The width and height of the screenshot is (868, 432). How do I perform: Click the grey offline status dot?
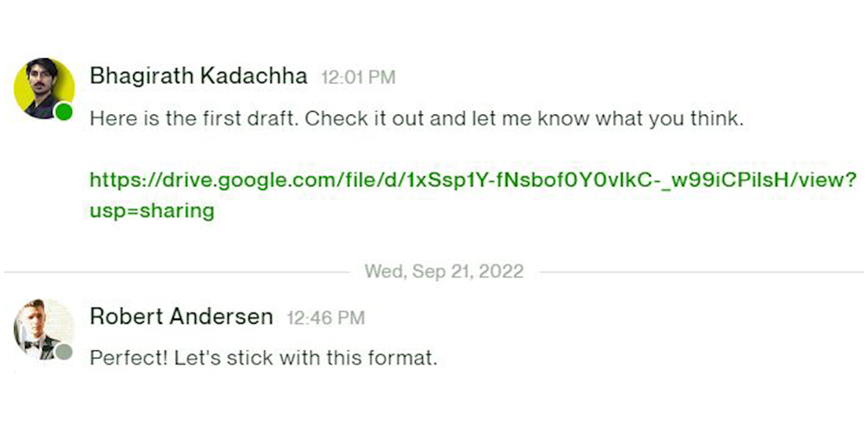point(64,352)
